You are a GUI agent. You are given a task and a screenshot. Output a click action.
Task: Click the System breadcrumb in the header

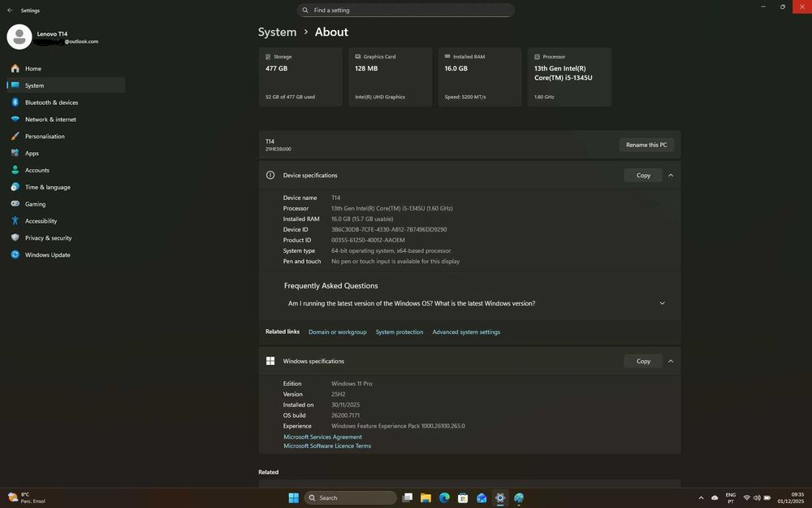point(277,33)
